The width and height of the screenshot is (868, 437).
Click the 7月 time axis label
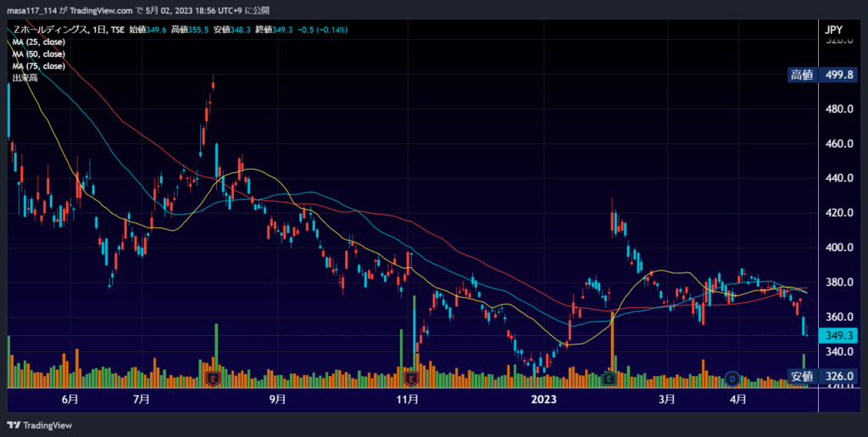pos(142,399)
